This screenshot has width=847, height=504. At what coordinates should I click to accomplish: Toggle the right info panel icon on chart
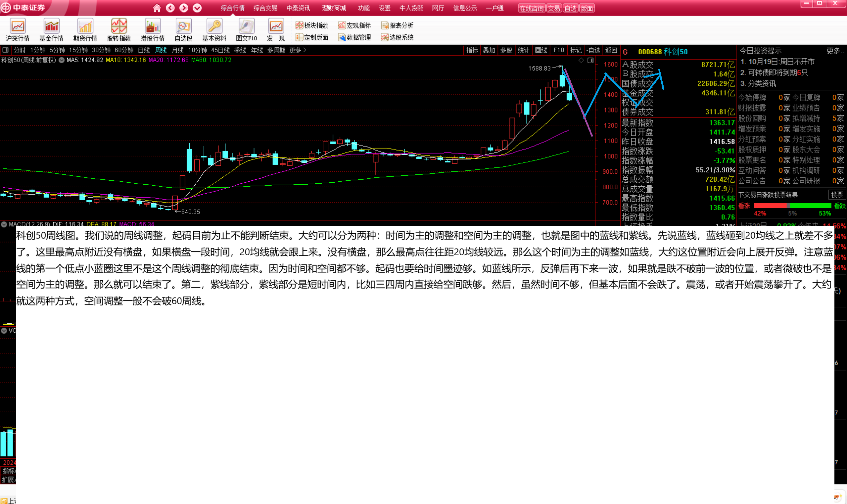click(x=590, y=61)
